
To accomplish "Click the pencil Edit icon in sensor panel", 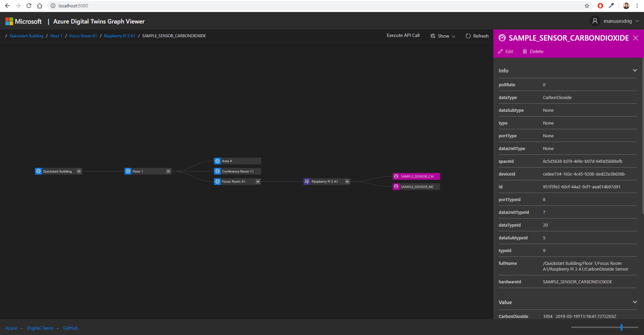I will tap(501, 51).
